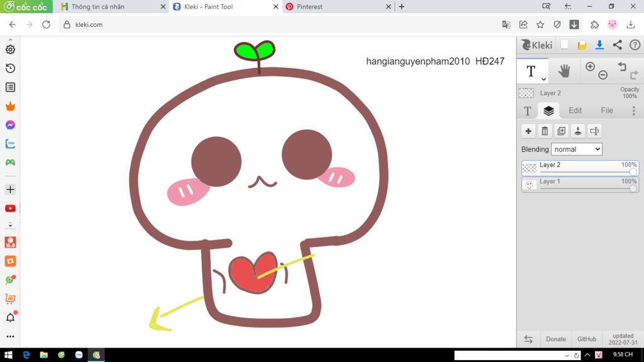Image resolution: width=644 pixels, height=362 pixels.
Task: Open the Edit tab
Action: coord(575,111)
